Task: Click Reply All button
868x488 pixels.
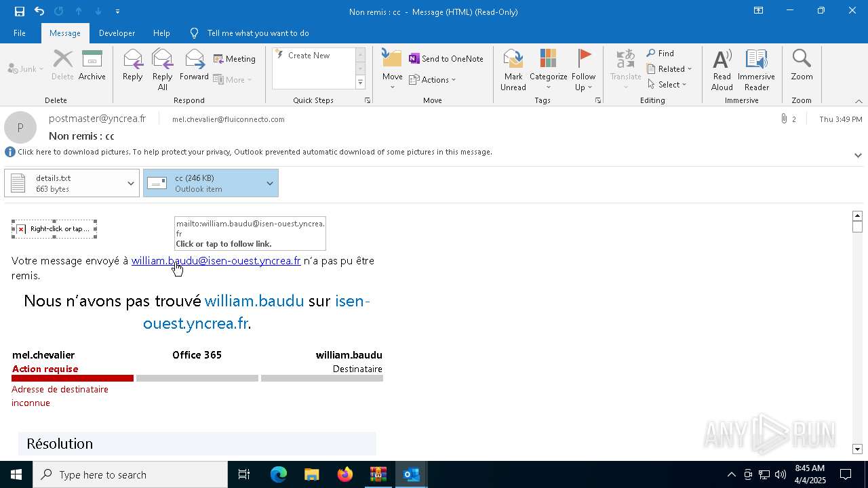Action: (163, 70)
